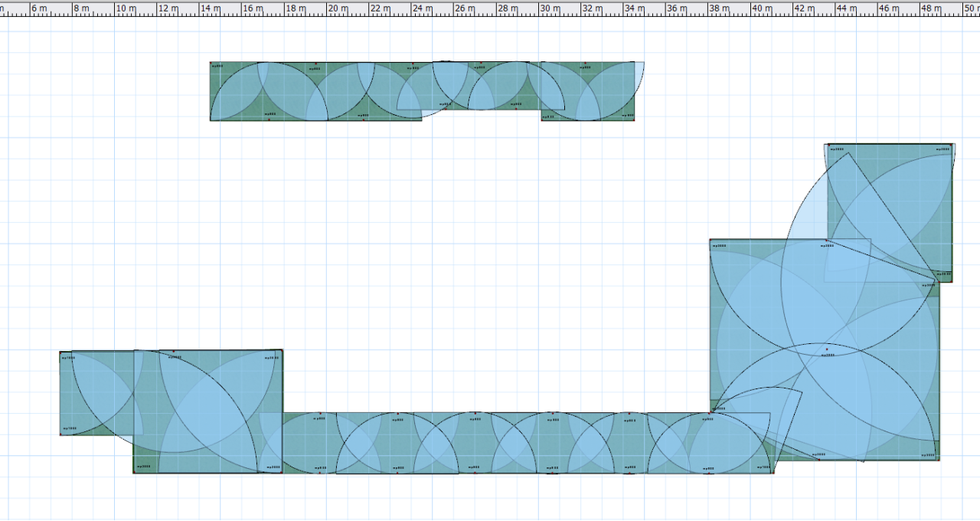
Task: Select mp1000 sprinkler at far-left rectangle's top-left corner
Action: point(61,353)
